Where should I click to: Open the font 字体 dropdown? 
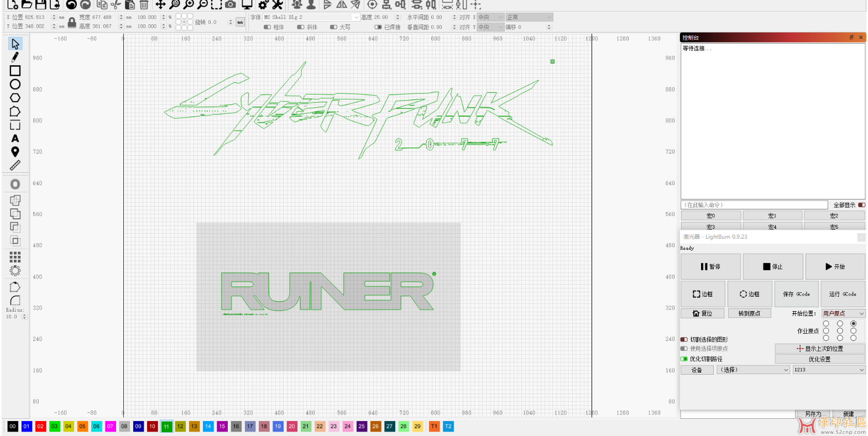[x=311, y=17]
